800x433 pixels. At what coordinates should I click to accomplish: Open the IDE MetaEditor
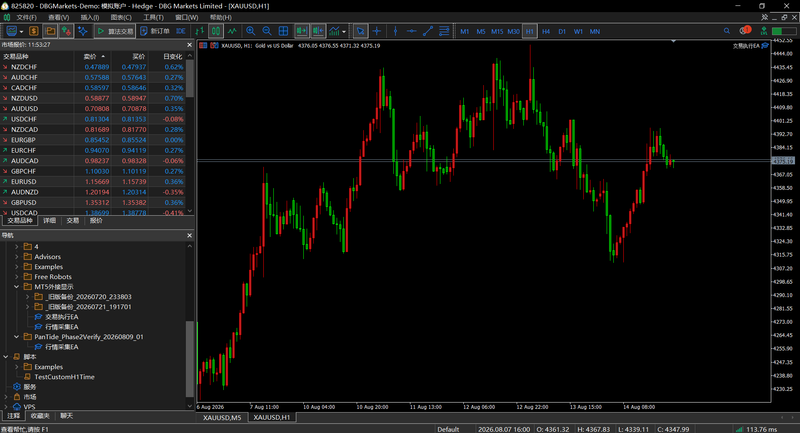(181, 31)
